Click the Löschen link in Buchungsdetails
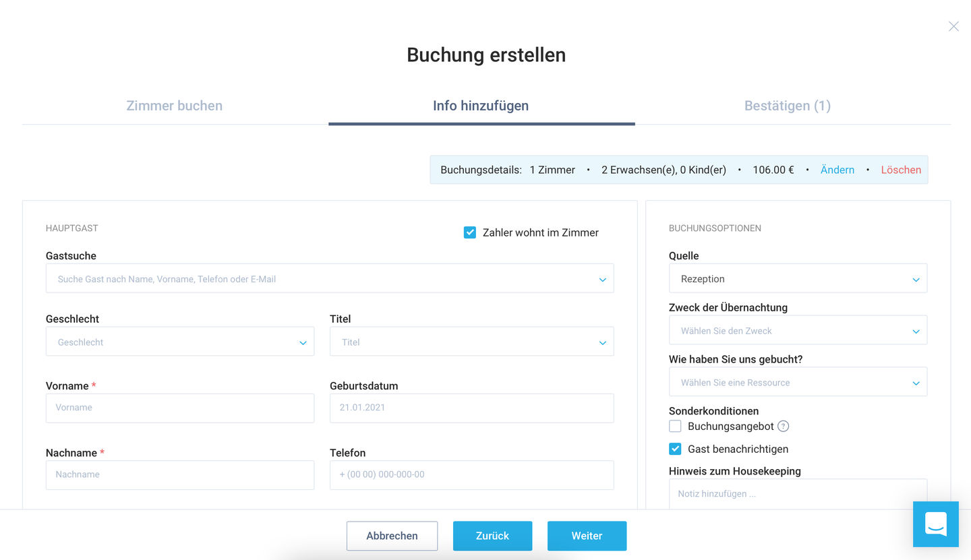The image size is (971, 560). (901, 170)
